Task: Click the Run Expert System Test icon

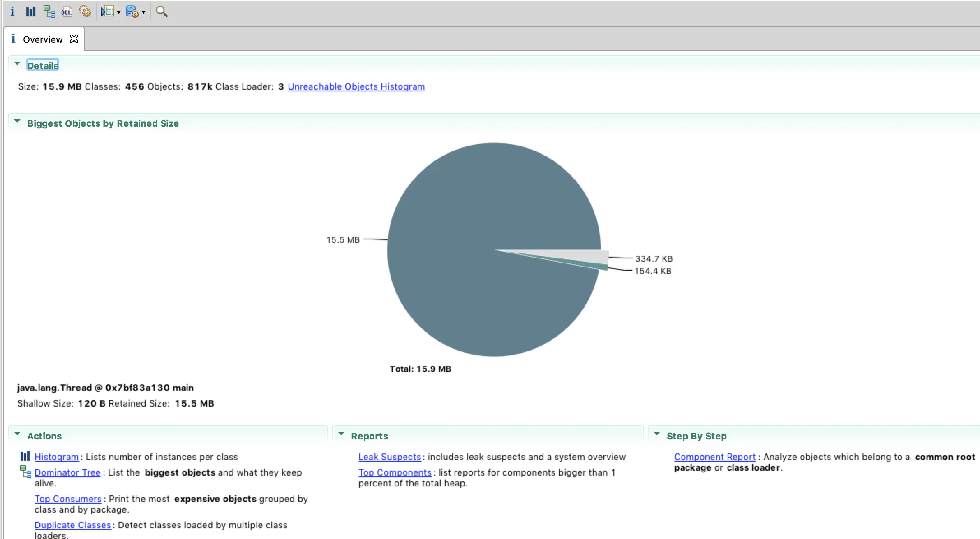Action: (x=107, y=12)
